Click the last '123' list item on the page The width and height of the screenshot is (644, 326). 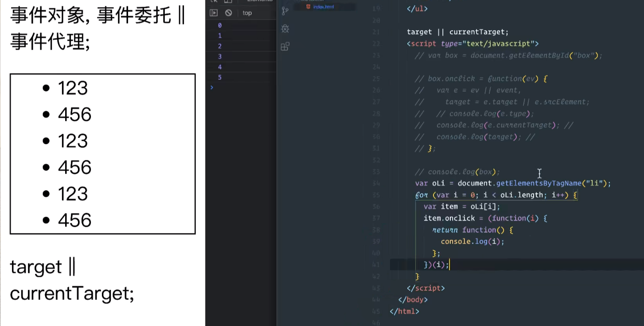tap(73, 194)
